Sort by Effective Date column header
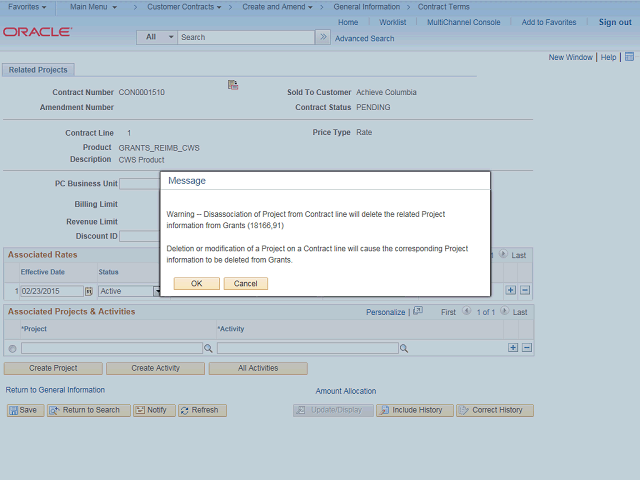The width and height of the screenshot is (640, 480). click(x=42, y=272)
